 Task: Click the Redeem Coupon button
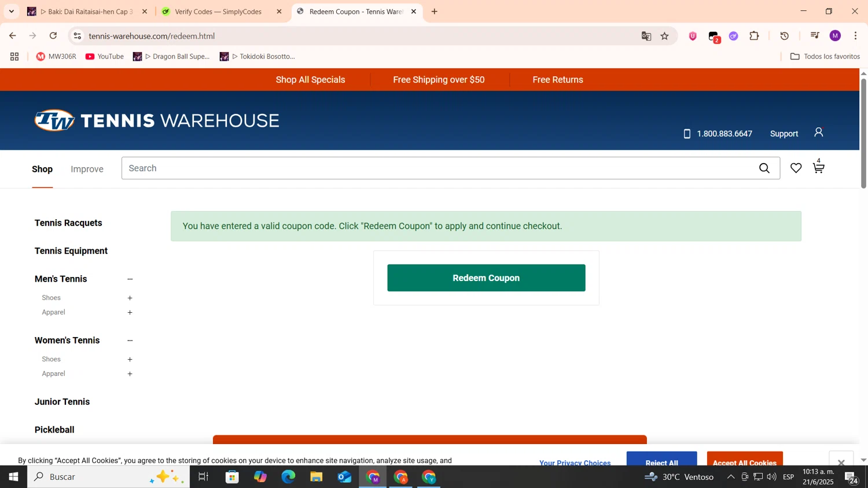point(486,278)
